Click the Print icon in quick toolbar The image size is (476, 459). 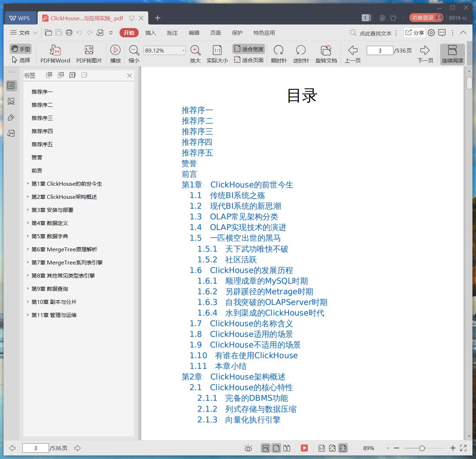click(x=69, y=33)
